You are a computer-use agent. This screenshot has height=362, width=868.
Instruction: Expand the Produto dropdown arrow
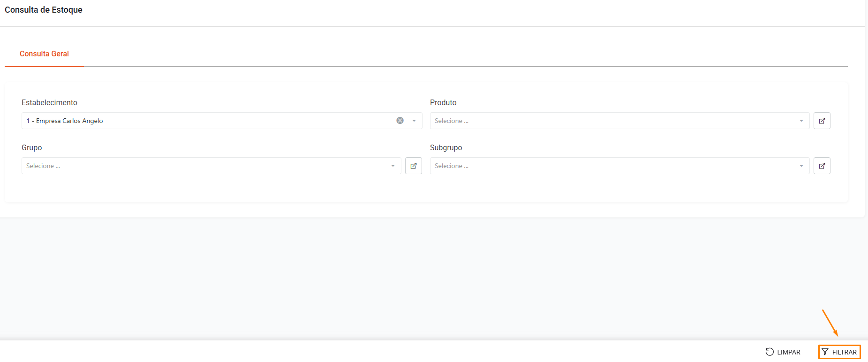pyautogui.click(x=801, y=121)
